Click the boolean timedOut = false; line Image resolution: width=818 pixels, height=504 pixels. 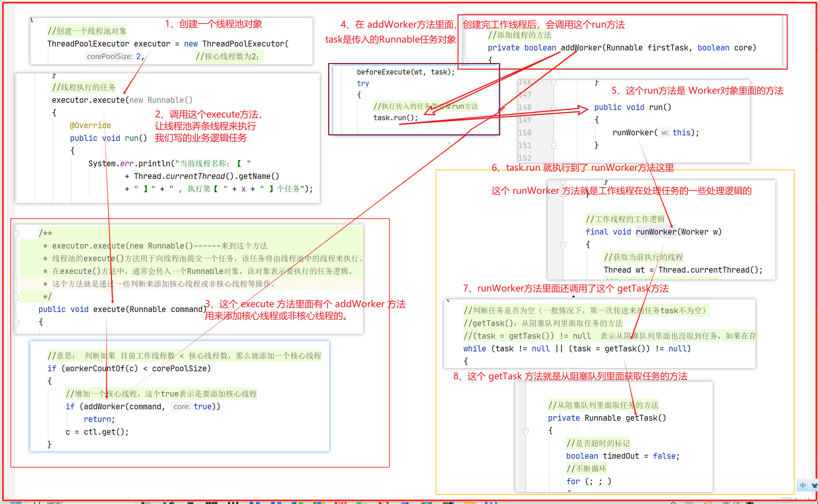pos(623,456)
